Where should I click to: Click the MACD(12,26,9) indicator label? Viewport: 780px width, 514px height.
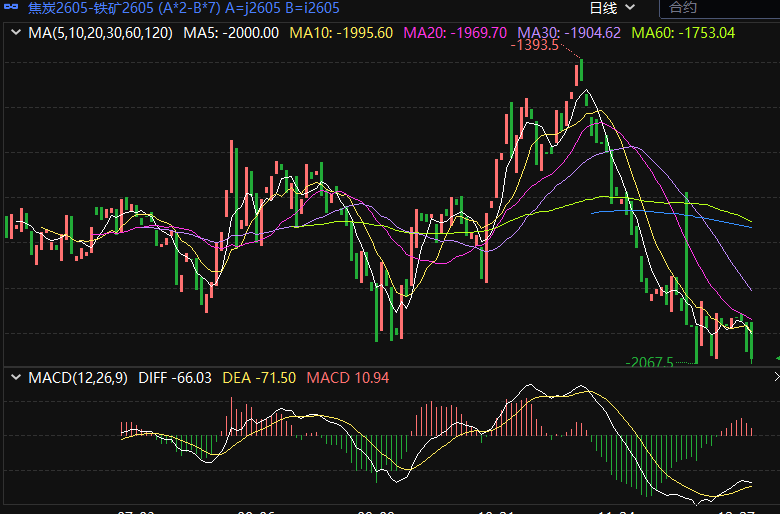79,378
